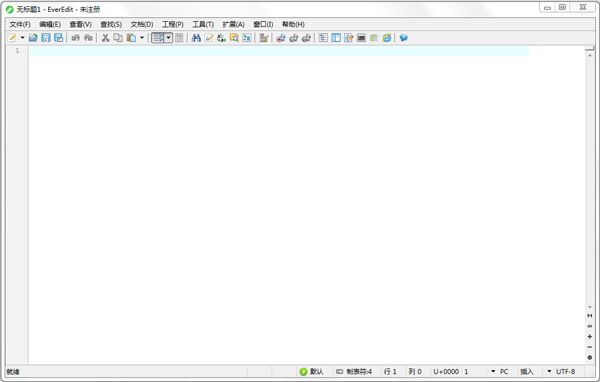The width and height of the screenshot is (600, 382).
Task: Toggle the 插入 insert mode indicator
Action: point(527,372)
